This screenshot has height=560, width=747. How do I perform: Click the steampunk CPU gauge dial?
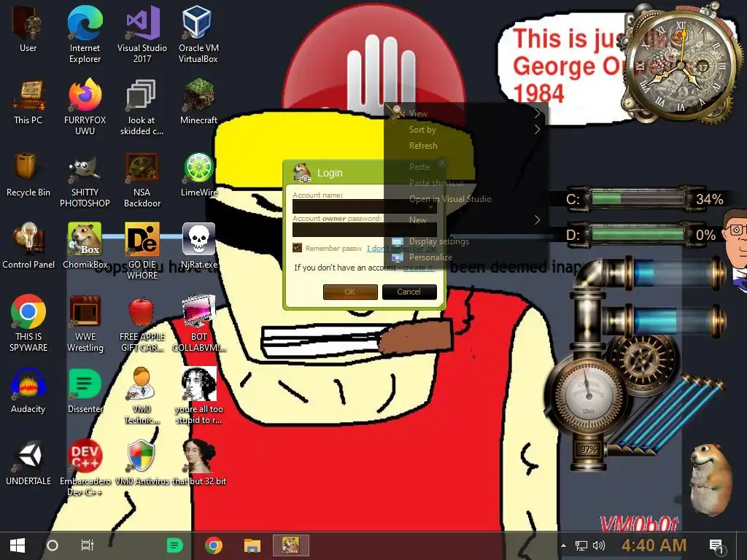point(589,394)
